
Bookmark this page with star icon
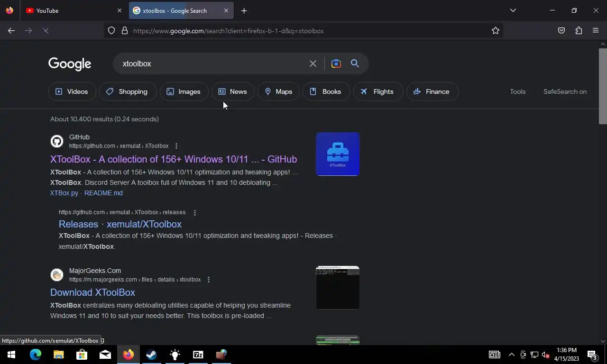[x=496, y=31]
